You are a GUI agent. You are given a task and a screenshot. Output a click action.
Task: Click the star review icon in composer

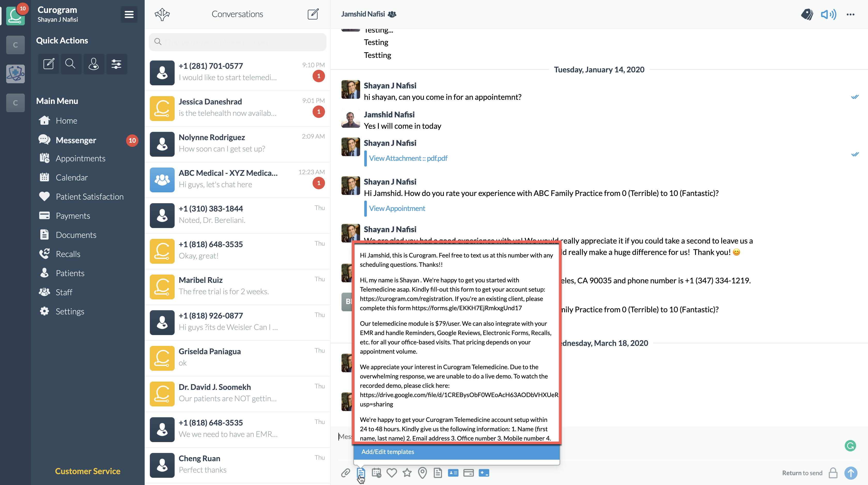[407, 473]
